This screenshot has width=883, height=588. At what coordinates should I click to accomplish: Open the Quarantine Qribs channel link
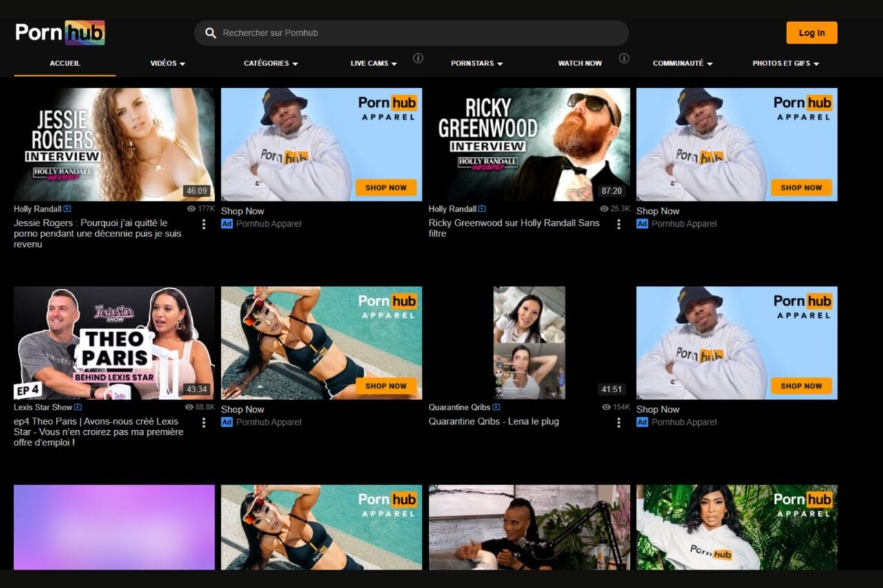coord(459,407)
